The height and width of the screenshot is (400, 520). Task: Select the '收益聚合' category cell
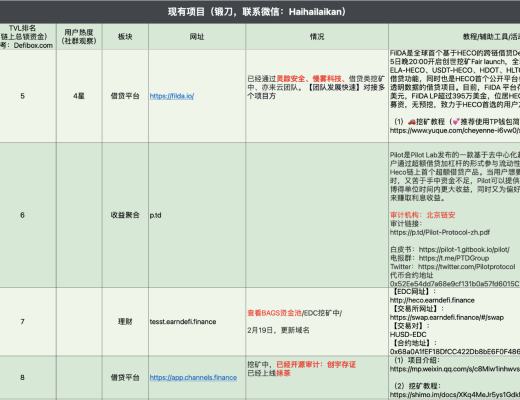coord(125,215)
